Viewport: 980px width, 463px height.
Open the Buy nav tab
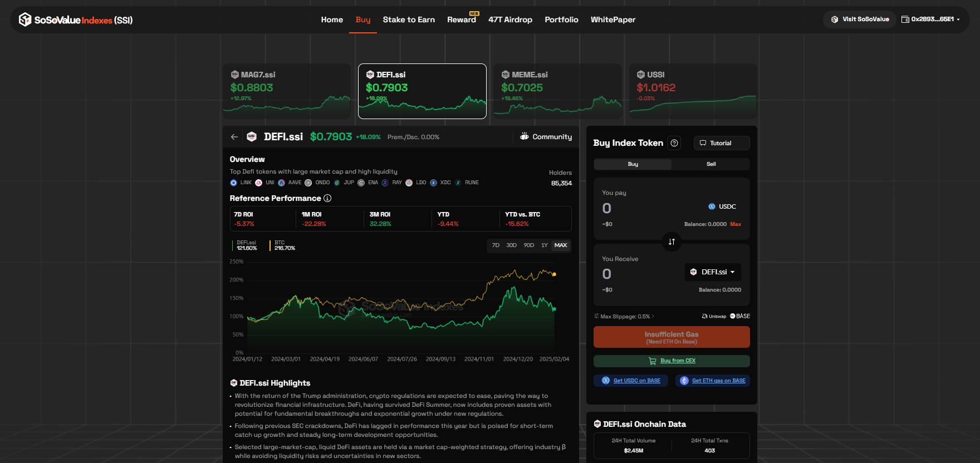(x=363, y=19)
